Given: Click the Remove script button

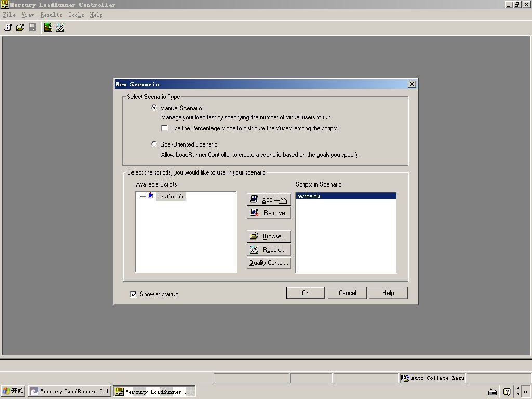Looking at the screenshot, I should coord(269,212).
